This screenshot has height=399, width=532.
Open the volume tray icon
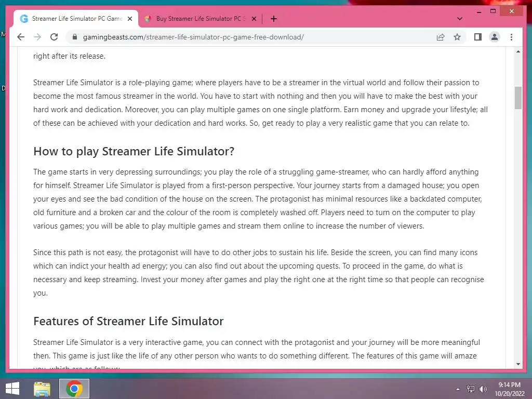tap(483, 389)
